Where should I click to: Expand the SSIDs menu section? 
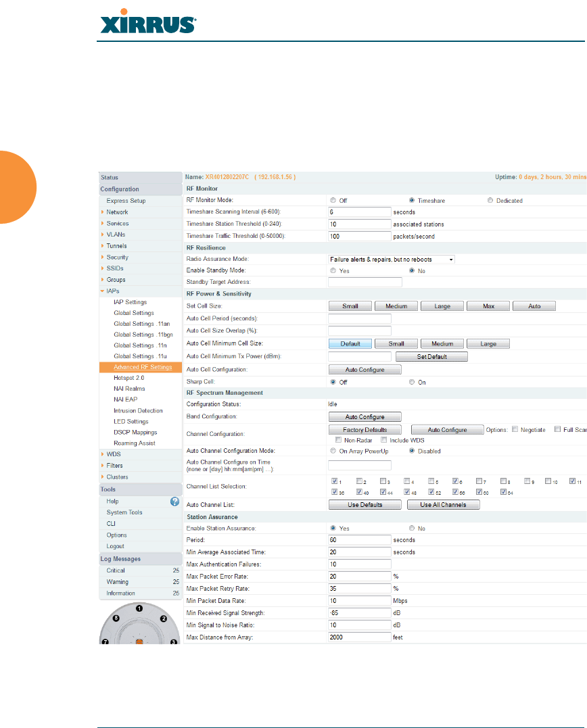[x=115, y=268]
